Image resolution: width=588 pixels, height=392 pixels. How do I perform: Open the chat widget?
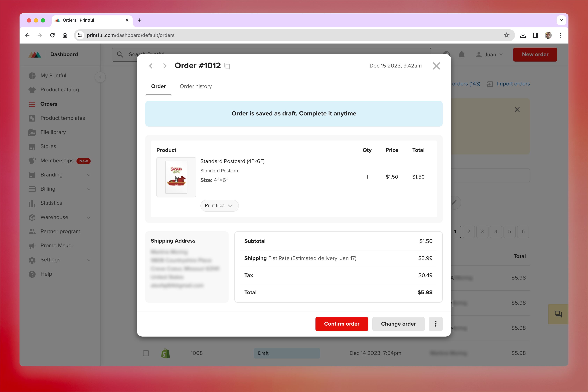tap(558, 314)
